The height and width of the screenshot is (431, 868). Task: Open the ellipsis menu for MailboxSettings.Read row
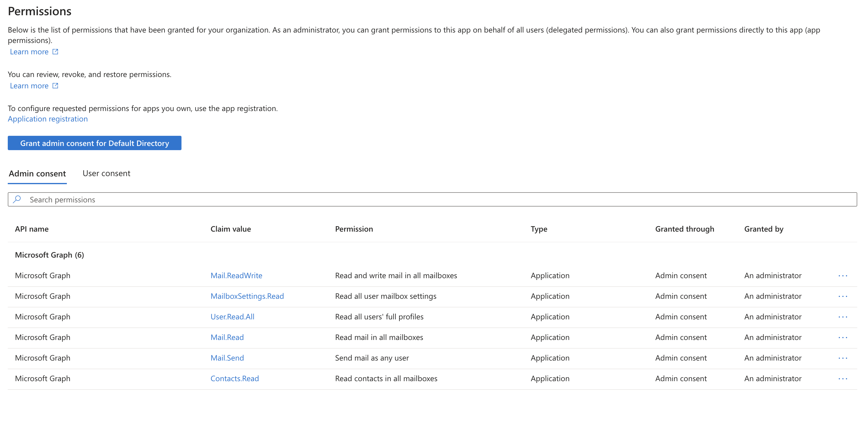tap(842, 296)
